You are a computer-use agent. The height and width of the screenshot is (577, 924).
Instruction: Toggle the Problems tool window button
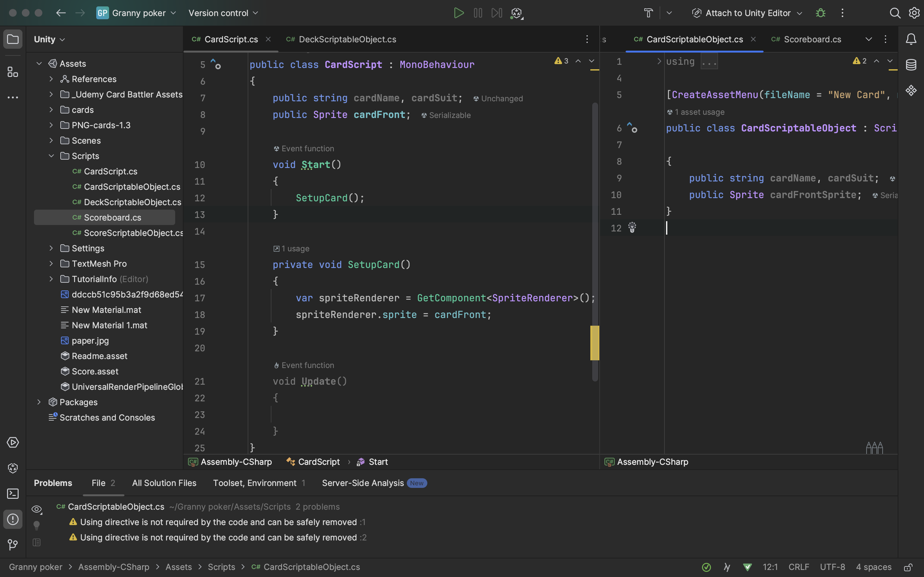13,519
